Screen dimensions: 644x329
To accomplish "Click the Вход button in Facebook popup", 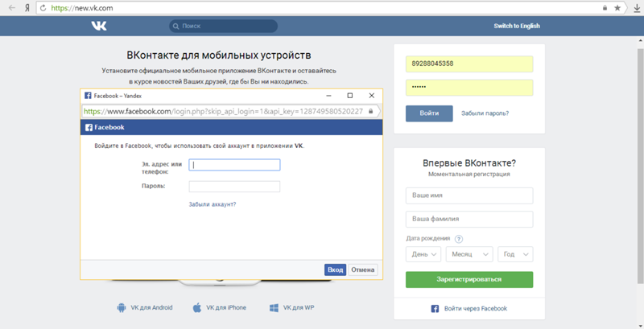I will (335, 270).
